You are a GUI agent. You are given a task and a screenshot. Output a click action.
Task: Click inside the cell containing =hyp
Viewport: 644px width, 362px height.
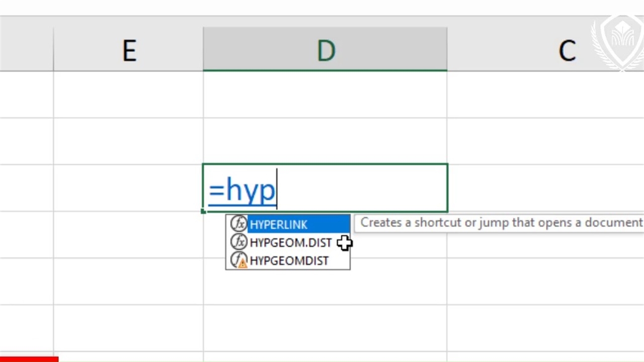click(x=352, y=189)
